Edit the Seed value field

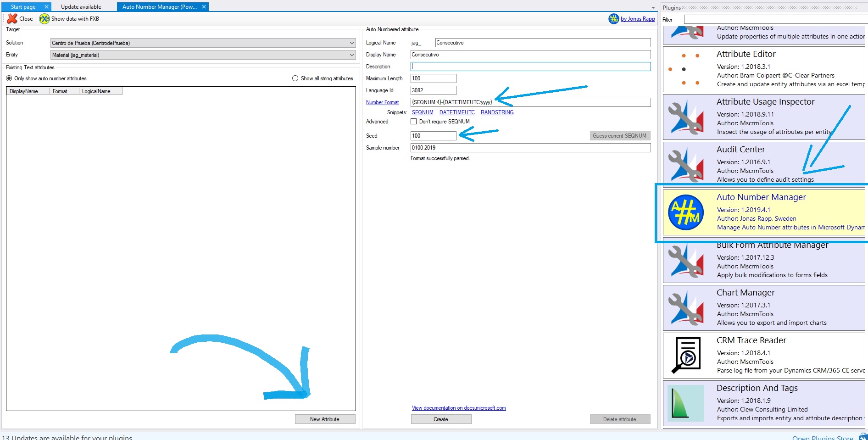[x=433, y=136]
